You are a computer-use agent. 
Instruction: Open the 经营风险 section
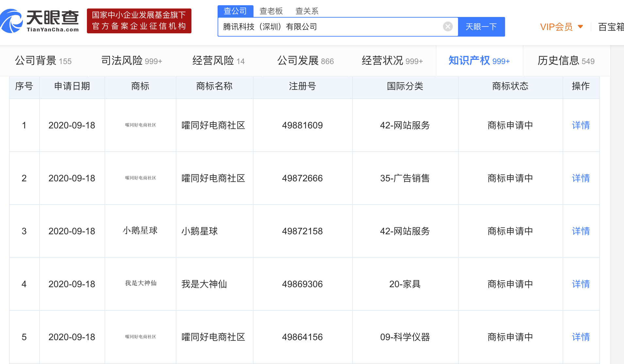[x=218, y=61]
